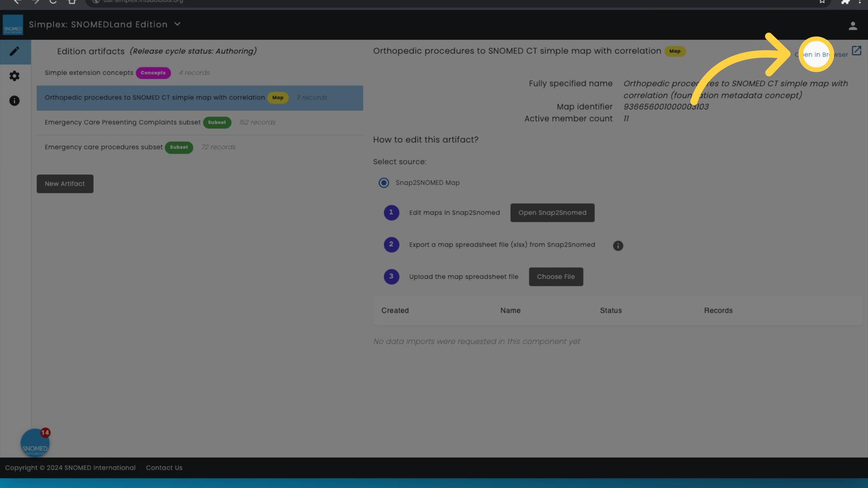Click the external link icon beside Open in Browser
This screenshot has width=868, height=488.
(x=857, y=51)
